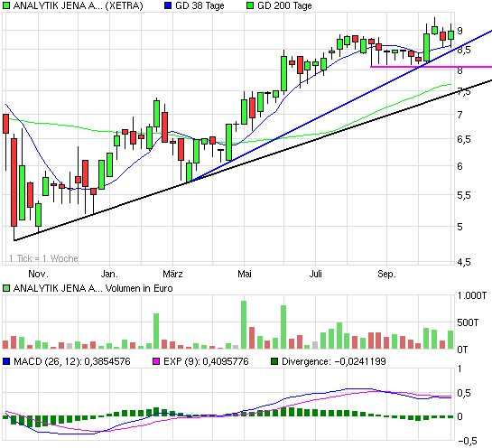492x448 pixels.
Task: Click the volume axis label 1.000T
Action: point(472,295)
